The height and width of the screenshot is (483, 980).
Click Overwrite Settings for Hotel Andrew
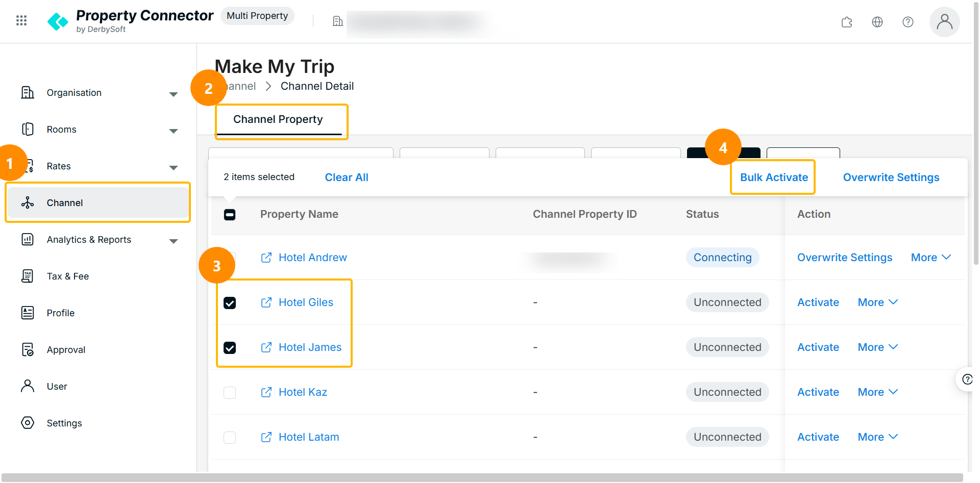(x=845, y=258)
